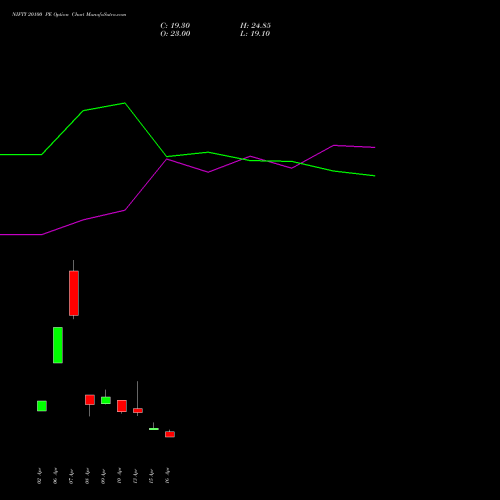Select the 13 Apr date label
500x500 pixels.
tap(135, 476)
